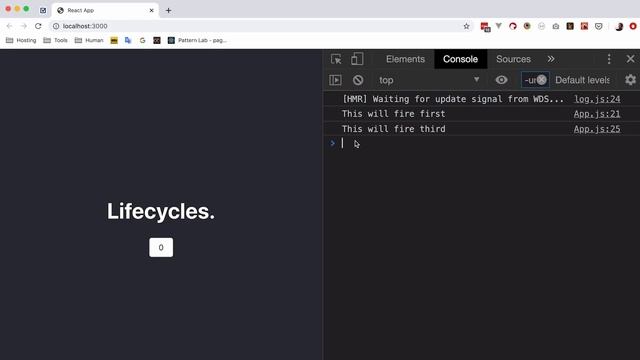
Task: Open a new browser tab
Action: 168,11
